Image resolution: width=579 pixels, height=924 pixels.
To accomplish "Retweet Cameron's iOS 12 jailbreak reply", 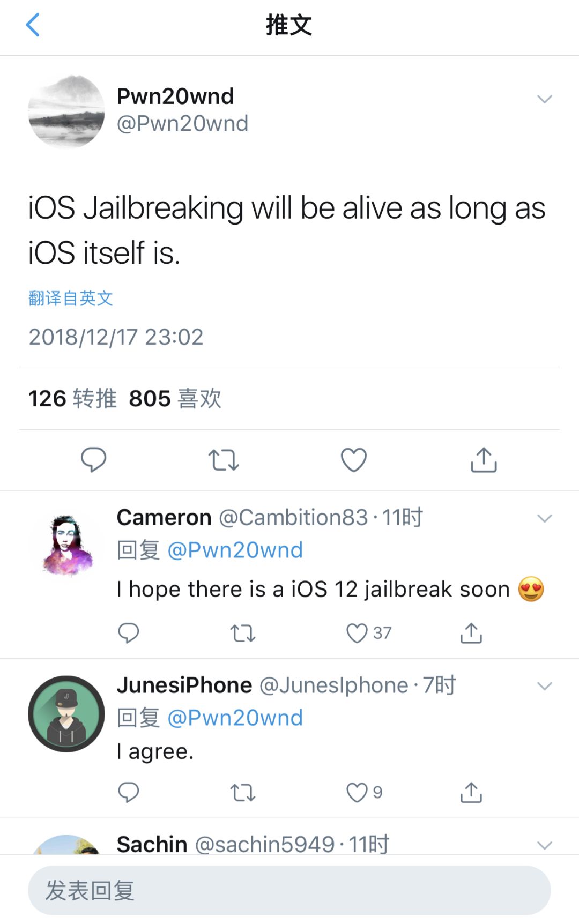I will click(243, 634).
